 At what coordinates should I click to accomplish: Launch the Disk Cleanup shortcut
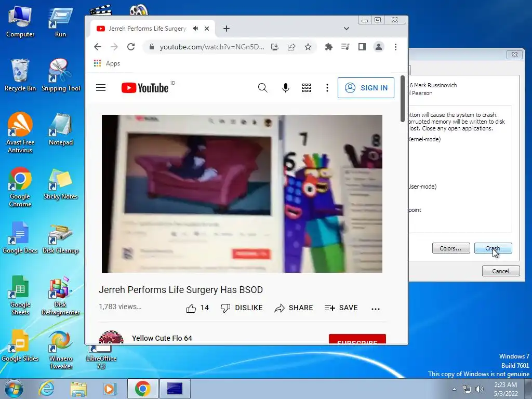[x=60, y=239]
